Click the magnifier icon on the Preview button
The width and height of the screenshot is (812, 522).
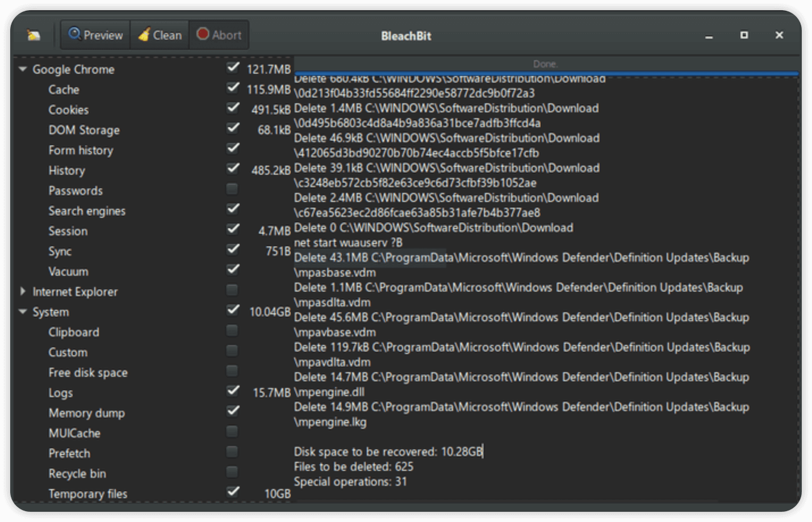click(74, 34)
